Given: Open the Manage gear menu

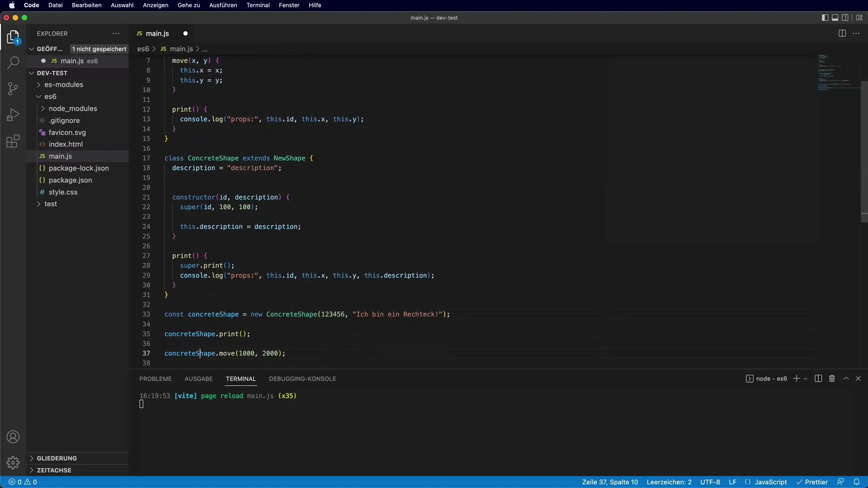Looking at the screenshot, I should pos(13,463).
